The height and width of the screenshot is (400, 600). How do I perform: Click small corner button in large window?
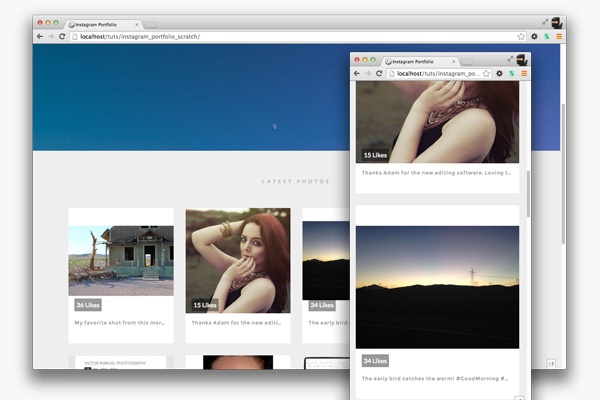tap(551, 364)
